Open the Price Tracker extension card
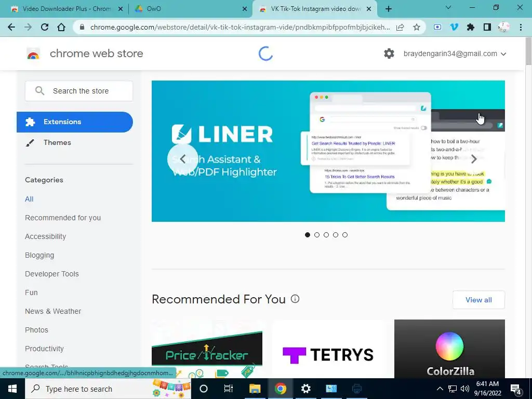The image size is (532, 399). click(207, 349)
